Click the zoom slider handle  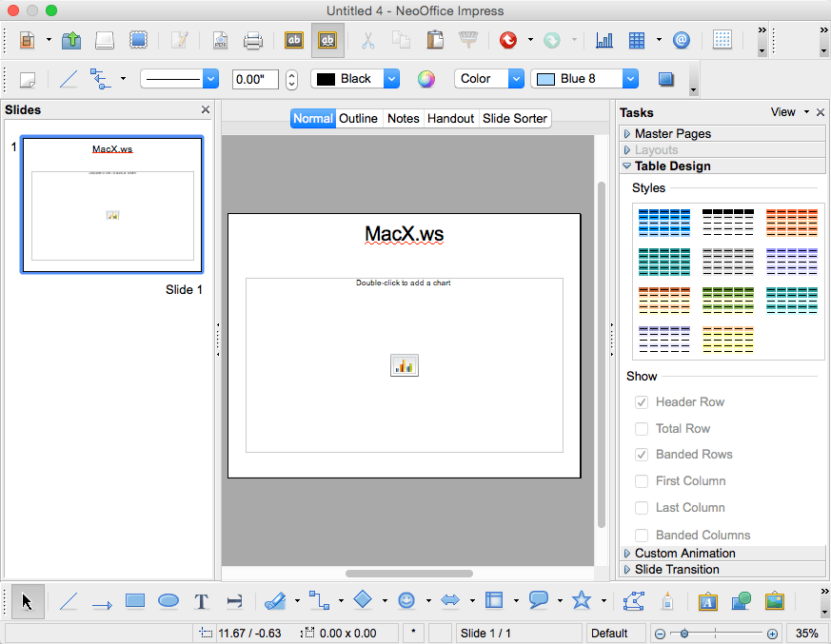684,634
